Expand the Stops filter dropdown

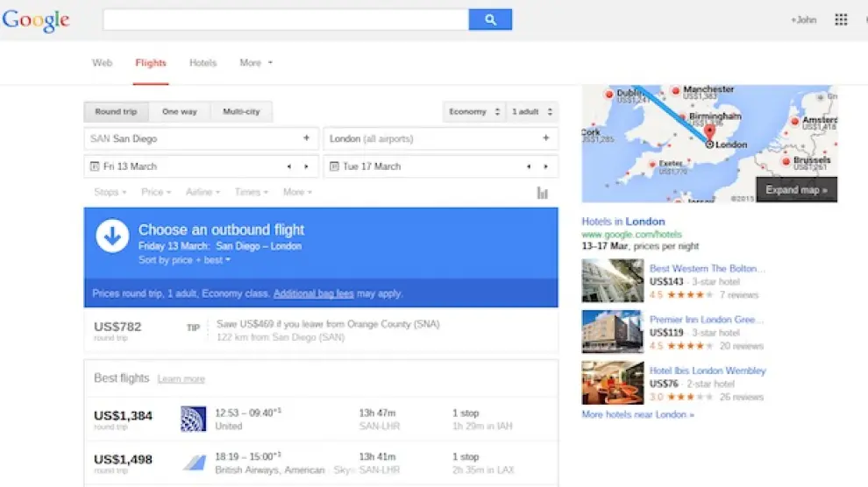(x=109, y=193)
